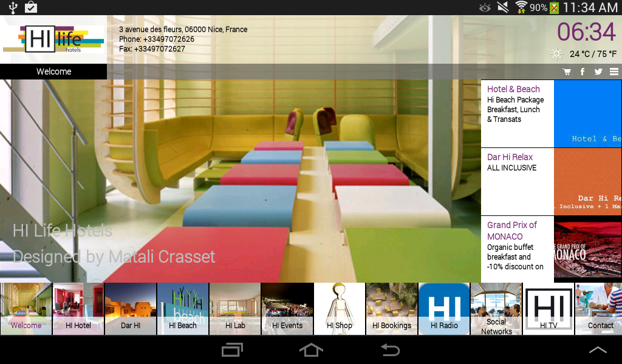Tap the phone number +33497072626
The width and height of the screenshot is (622, 364).
pyautogui.click(x=169, y=39)
